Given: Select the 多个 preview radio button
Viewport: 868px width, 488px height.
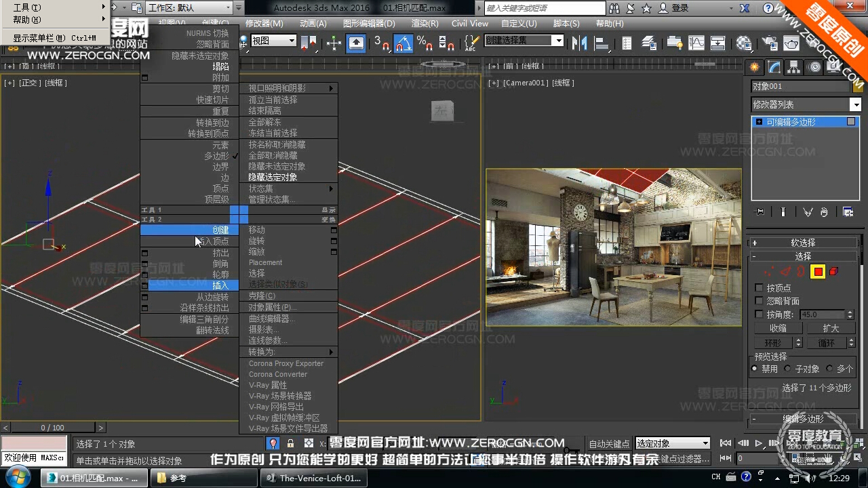Looking at the screenshot, I should click(x=829, y=369).
